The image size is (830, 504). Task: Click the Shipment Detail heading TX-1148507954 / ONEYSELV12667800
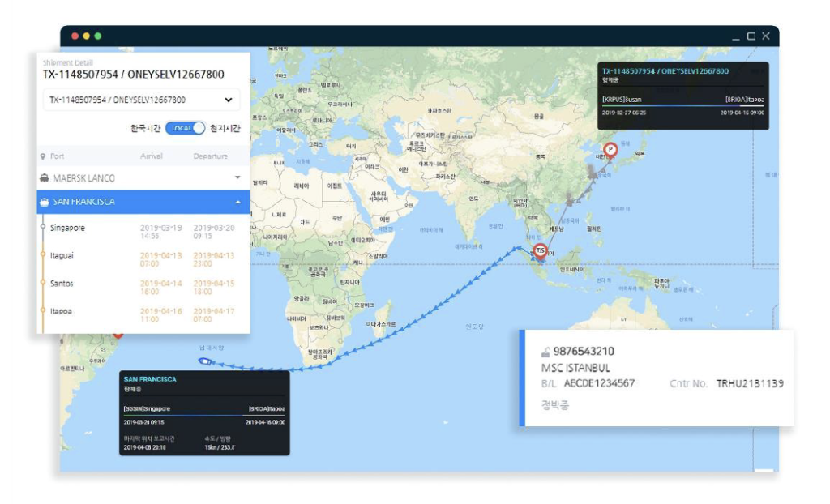(134, 75)
